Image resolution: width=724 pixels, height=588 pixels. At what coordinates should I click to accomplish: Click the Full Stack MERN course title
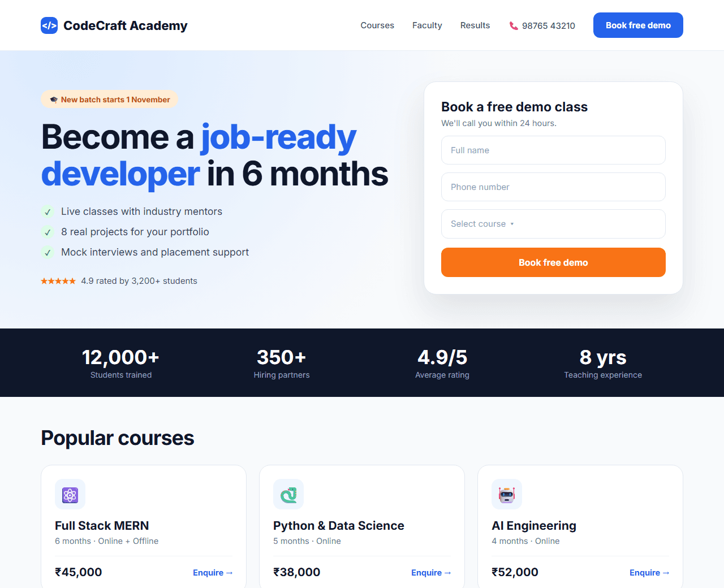tap(102, 526)
